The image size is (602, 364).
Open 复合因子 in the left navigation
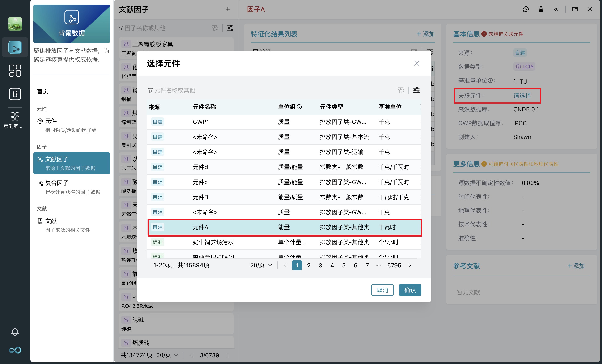pyautogui.click(x=57, y=183)
